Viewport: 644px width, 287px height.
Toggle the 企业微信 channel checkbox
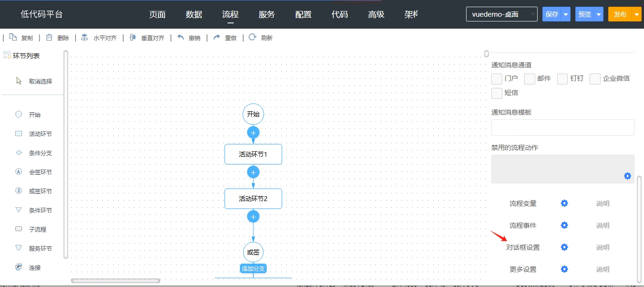tap(595, 79)
